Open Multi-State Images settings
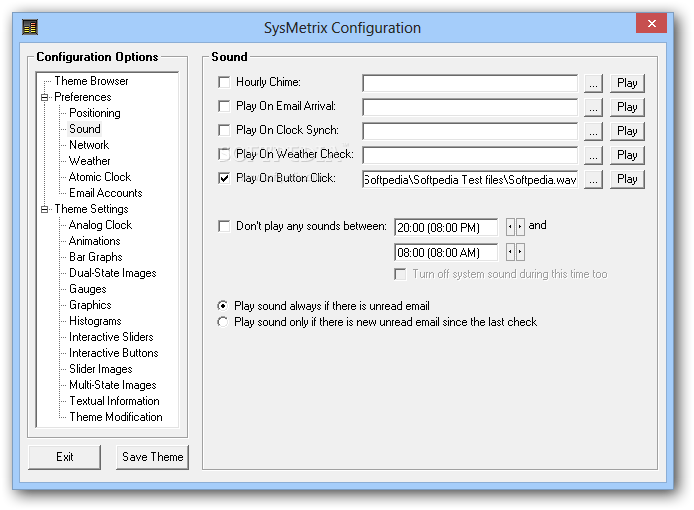The width and height of the screenshot is (694, 510). (x=112, y=385)
